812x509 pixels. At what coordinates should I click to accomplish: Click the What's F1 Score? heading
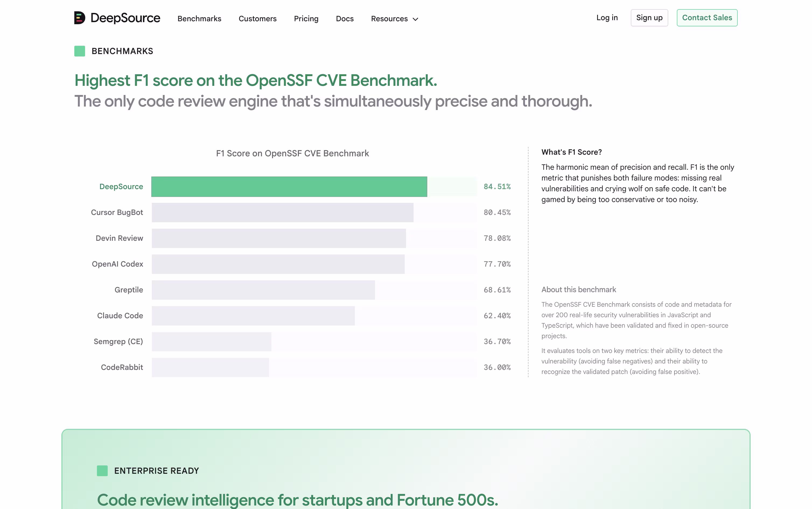[572, 152]
